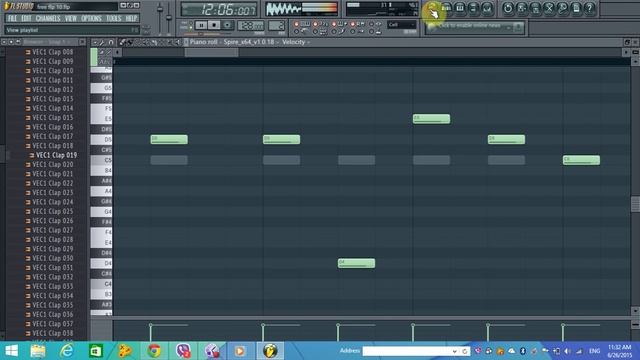
Task: Open the piano roll view icon
Action: 460,8
